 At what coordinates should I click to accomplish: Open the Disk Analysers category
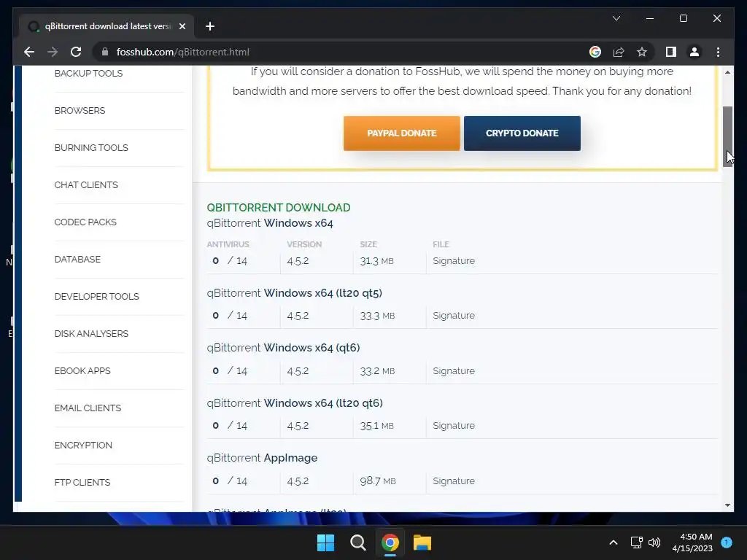point(91,333)
